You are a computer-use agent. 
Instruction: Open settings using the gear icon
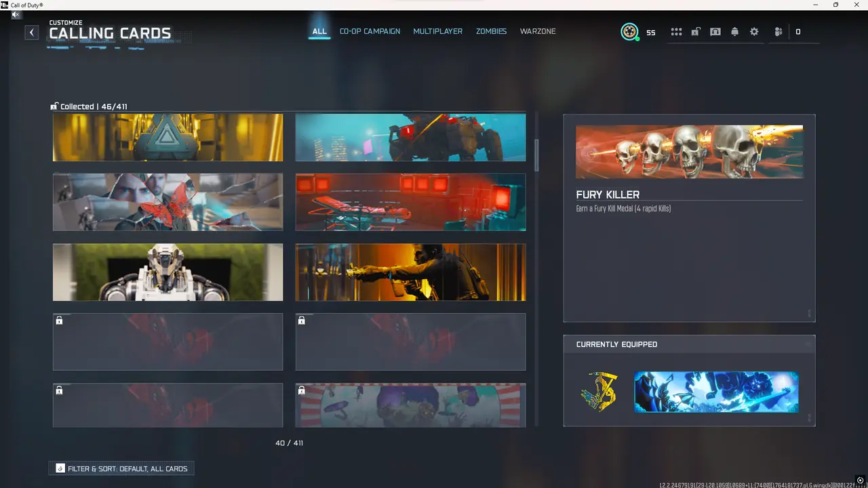pyautogui.click(x=754, y=31)
